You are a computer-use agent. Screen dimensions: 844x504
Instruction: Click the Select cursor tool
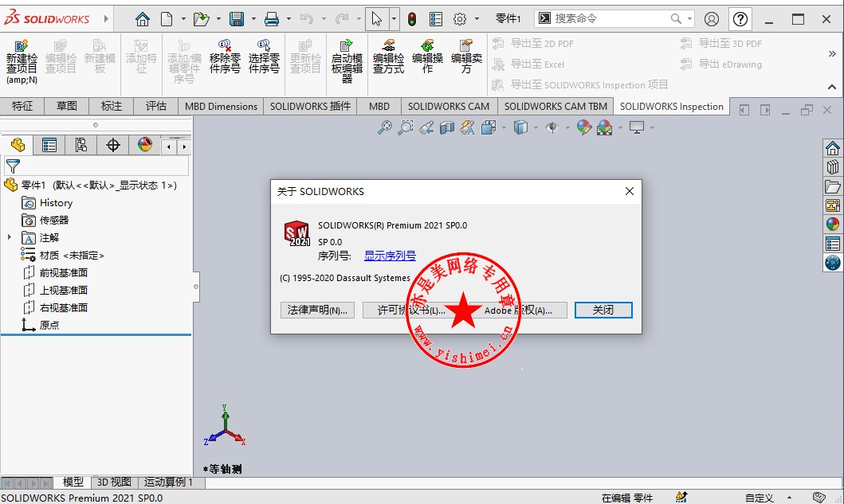pos(377,19)
